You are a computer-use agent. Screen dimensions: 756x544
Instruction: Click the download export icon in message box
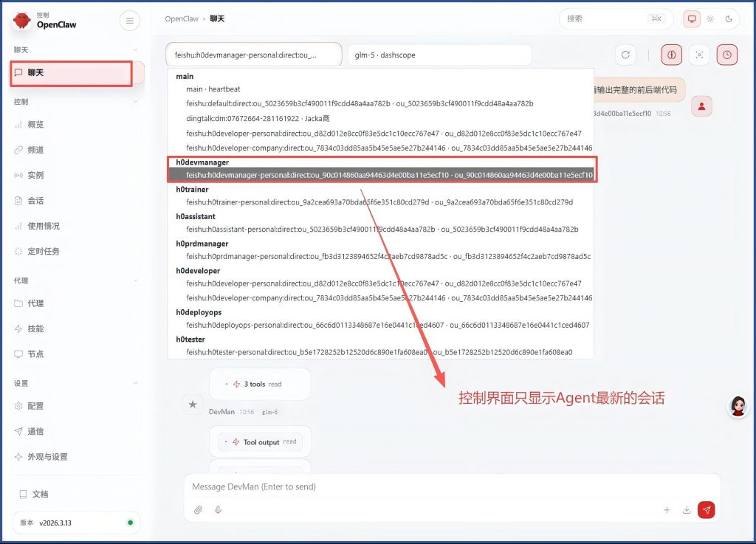(687, 509)
